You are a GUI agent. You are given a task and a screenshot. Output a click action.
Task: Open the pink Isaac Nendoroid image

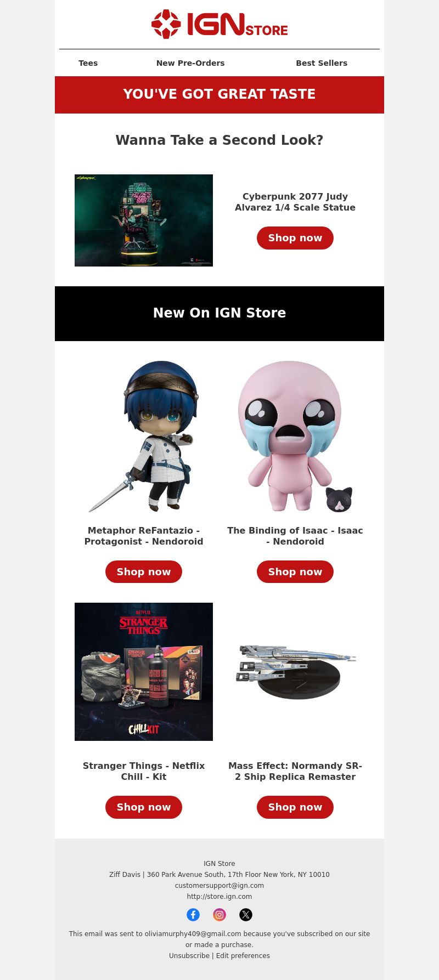click(x=295, y=437)
